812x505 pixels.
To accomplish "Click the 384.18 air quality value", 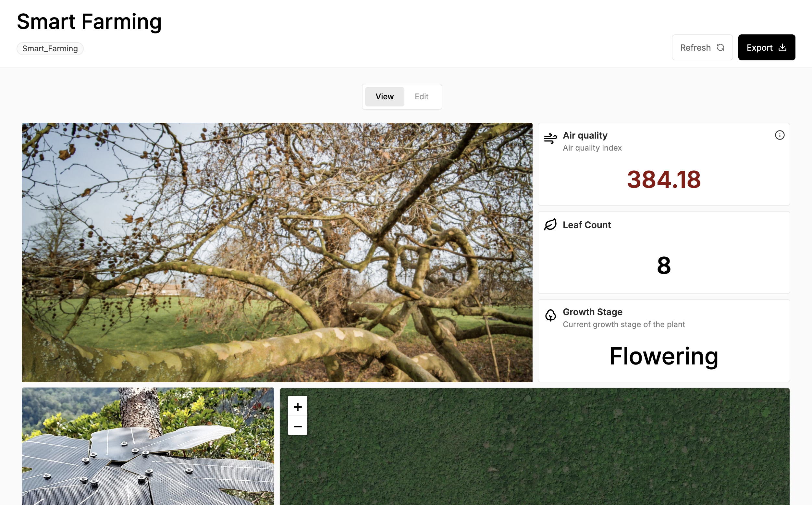I will tap(663, 179).
